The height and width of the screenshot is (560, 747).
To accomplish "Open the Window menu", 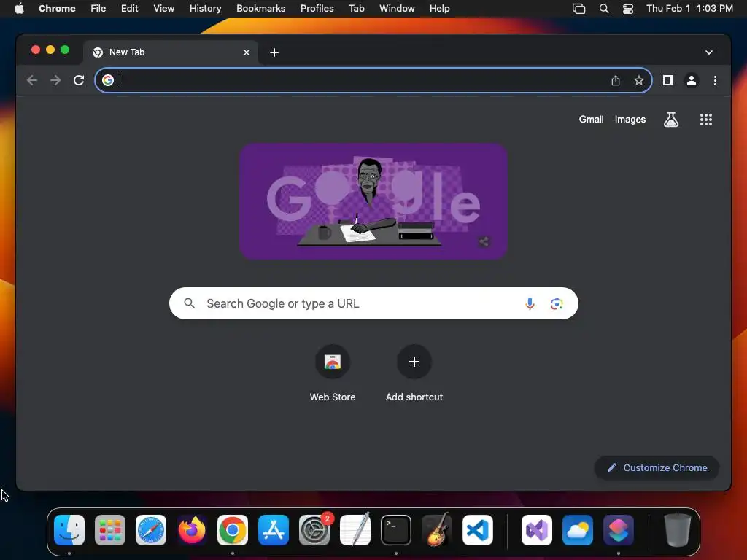I will tap(397, 9).
